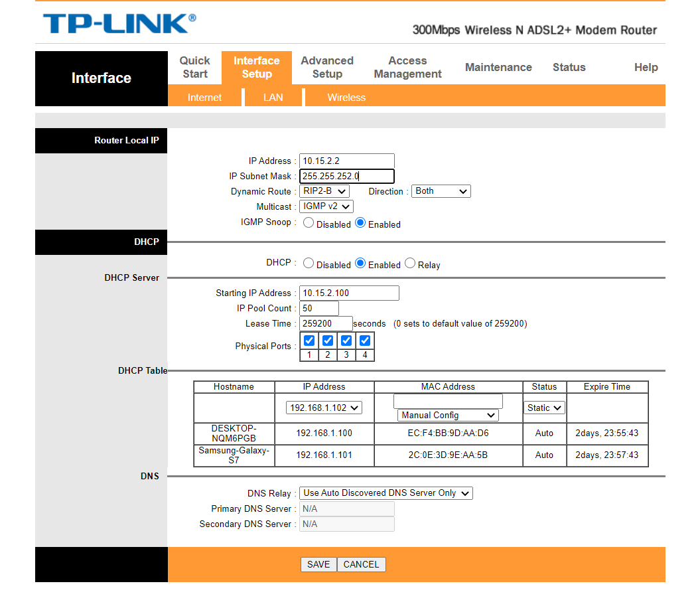Go to the Internet sub-tab

click(204, 97)
